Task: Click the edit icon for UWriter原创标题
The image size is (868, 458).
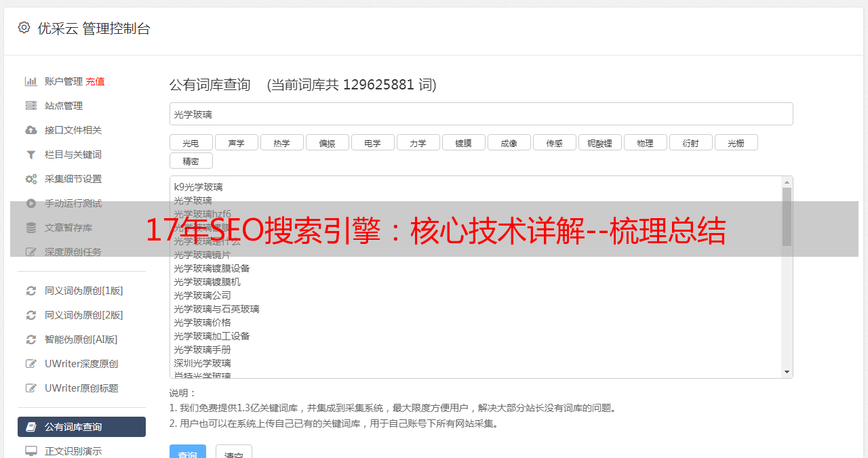Action: 31,388
